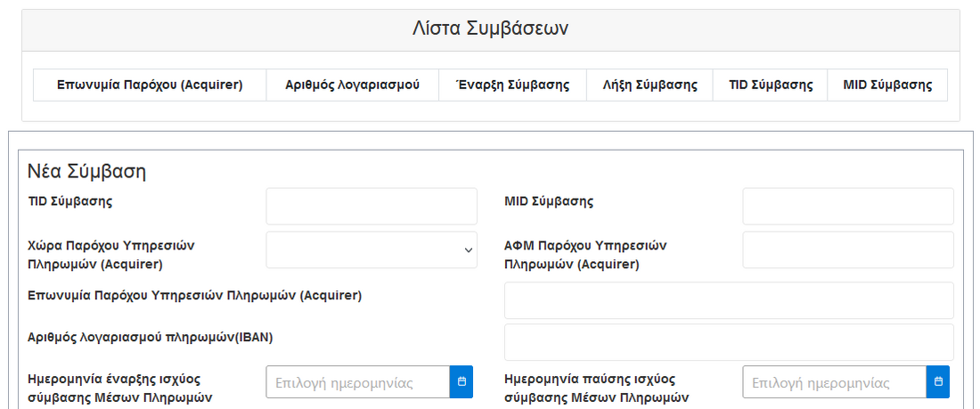The height and width of the screenshot is (409, 980).
Task: Click the Έναρξη Σύμβασης column header
Action: click(512, 86)
